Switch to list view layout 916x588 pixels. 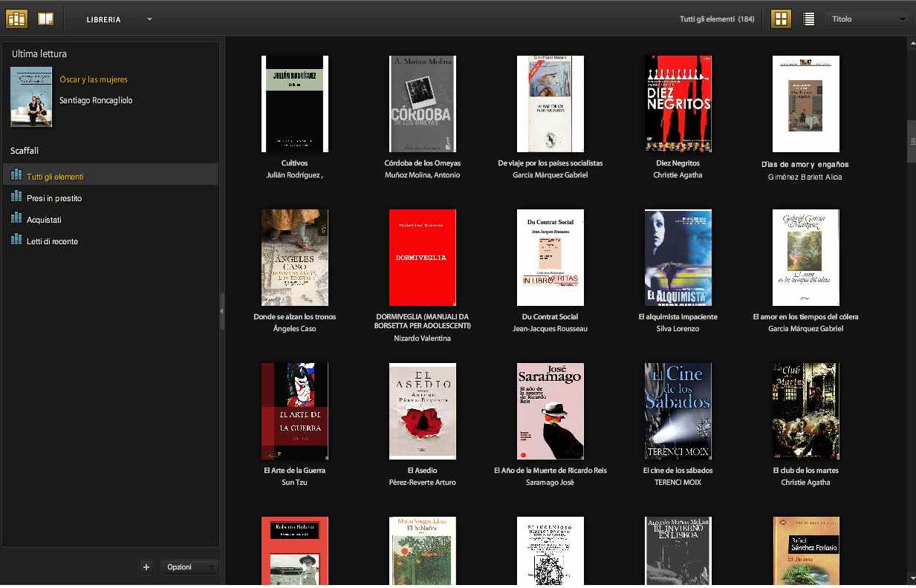point(809,19)
